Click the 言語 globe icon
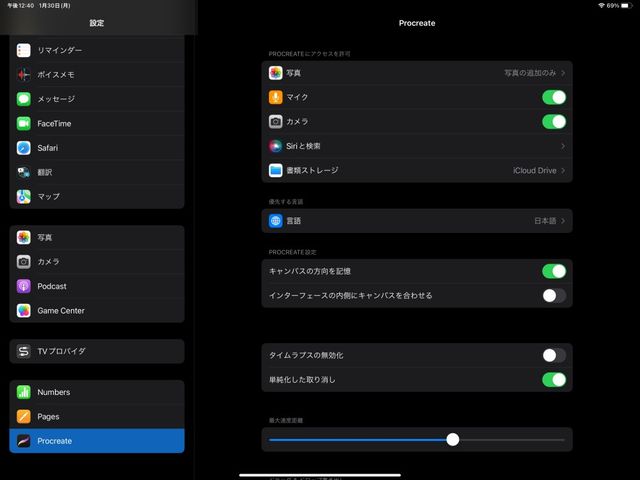Image resolution: width=640 pixels, height=480 pixels. point(276,221)
